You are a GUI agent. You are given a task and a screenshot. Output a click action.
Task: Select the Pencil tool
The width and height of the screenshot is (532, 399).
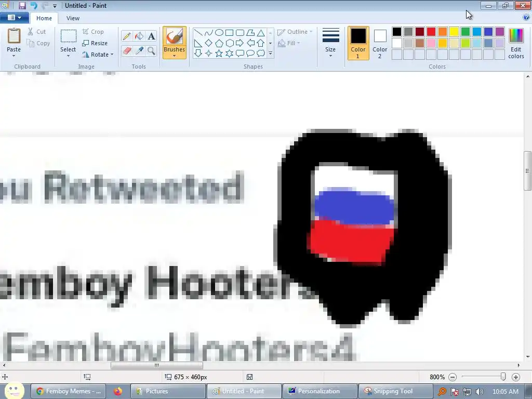pos(127,36)
